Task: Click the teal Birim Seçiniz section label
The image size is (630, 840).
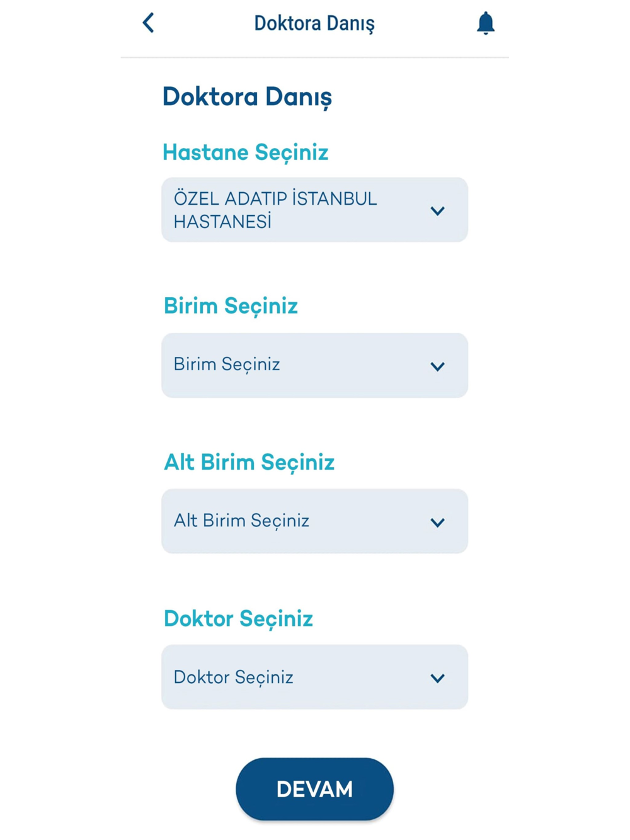Action: tap(231, 306)
